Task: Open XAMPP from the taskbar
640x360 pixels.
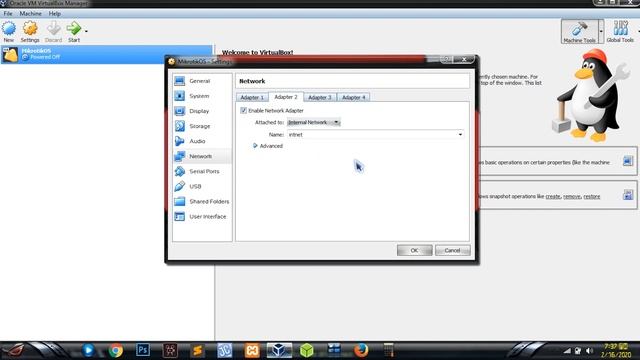Action: click(x=252, y=350)
